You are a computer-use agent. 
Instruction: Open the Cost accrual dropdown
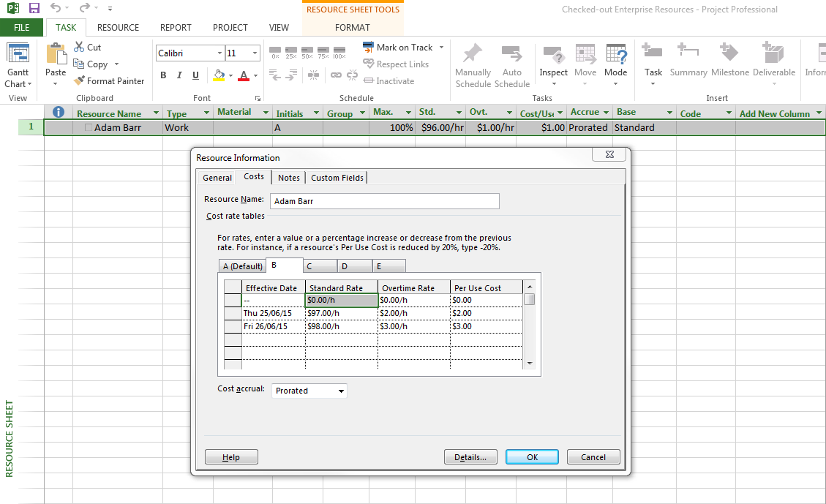click(x=309, y=391)
